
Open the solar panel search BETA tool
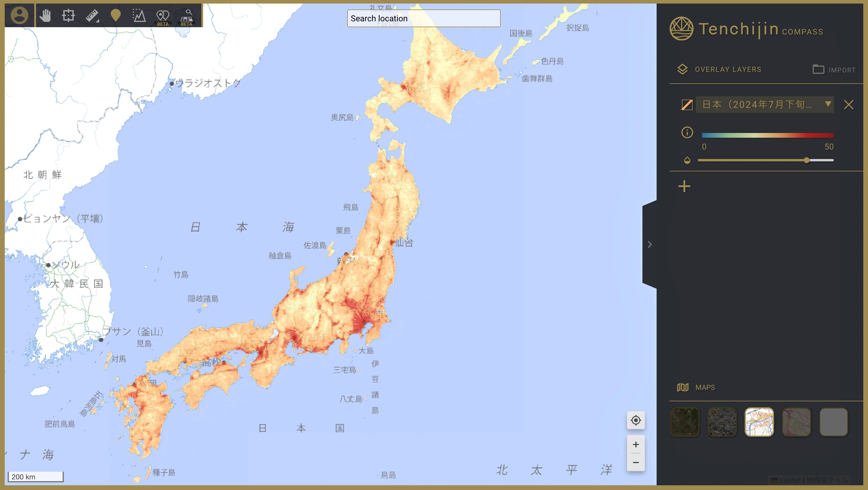pyautogui.click(x=186, y=17)
